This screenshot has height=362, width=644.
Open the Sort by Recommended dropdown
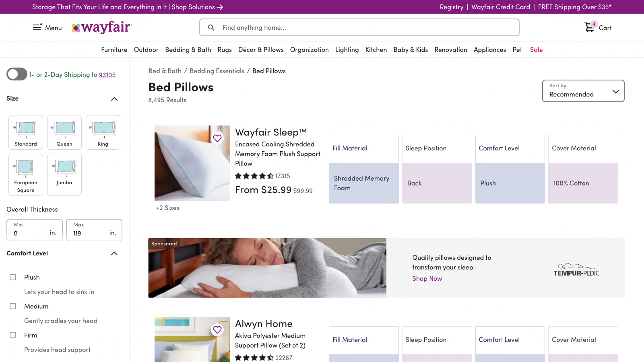pos(583,91)
